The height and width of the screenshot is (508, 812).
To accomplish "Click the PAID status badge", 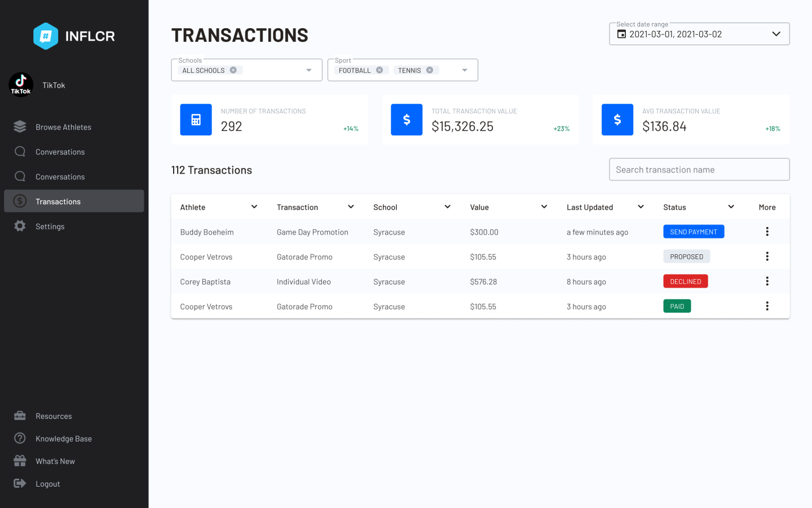I will coord(677,306).
